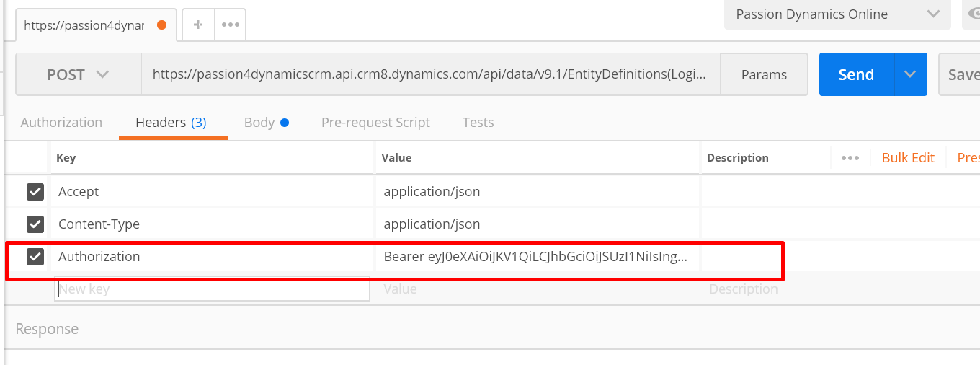The height and width of the screenshot is (365, 980).
Task: Click the request URL field
Action: coord(430,74)
